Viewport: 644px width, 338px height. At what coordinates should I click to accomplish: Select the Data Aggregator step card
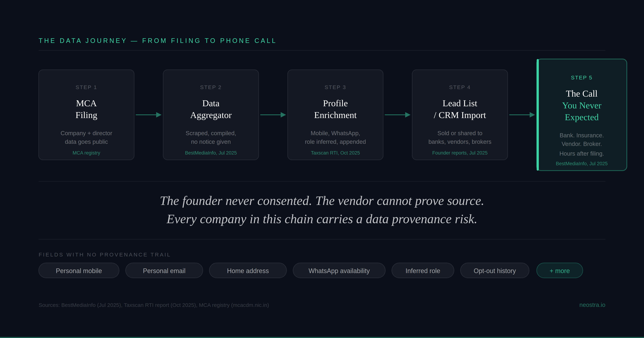coord(211,115)
